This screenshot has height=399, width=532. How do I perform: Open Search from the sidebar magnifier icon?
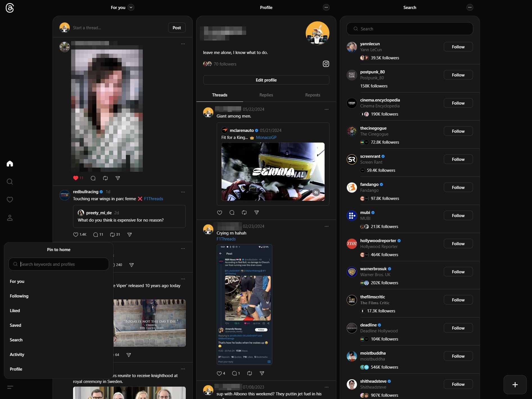pyautogui.click(x=10, y=182)
